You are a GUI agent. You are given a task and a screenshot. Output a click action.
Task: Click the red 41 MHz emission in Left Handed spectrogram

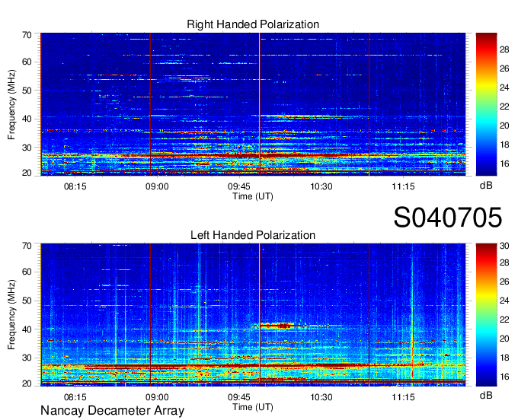click(290, 326)
